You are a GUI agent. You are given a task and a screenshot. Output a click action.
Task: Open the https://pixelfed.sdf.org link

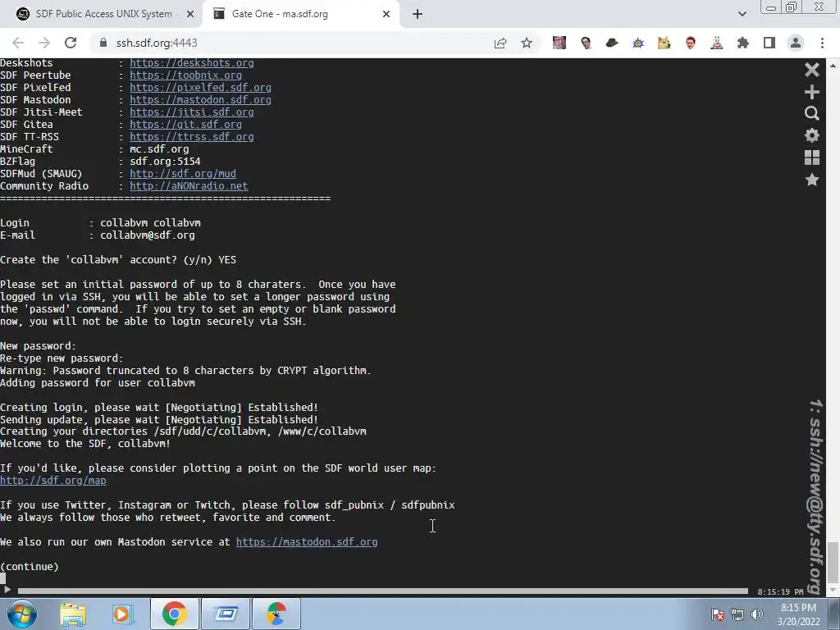[x=200, y=88]
